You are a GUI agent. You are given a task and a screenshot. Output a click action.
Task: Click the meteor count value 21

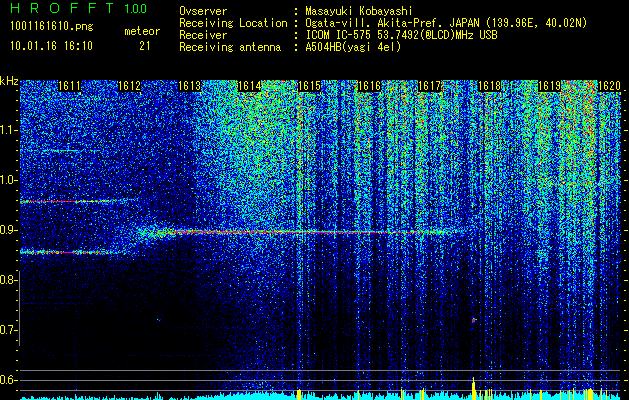coord(145,46)
